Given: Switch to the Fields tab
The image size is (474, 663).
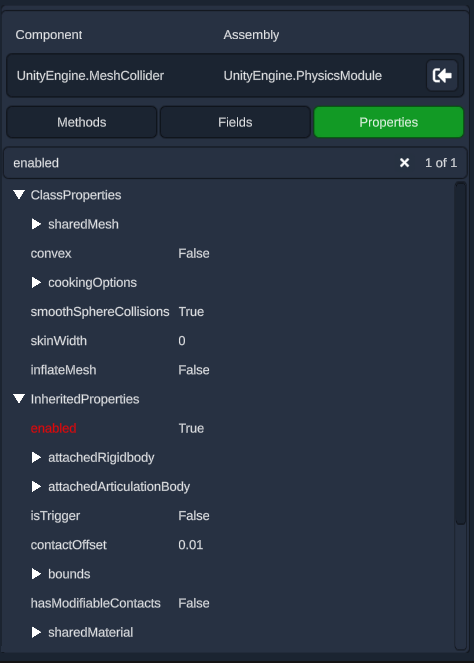Looking at the screenshot, I should [235, 122].
